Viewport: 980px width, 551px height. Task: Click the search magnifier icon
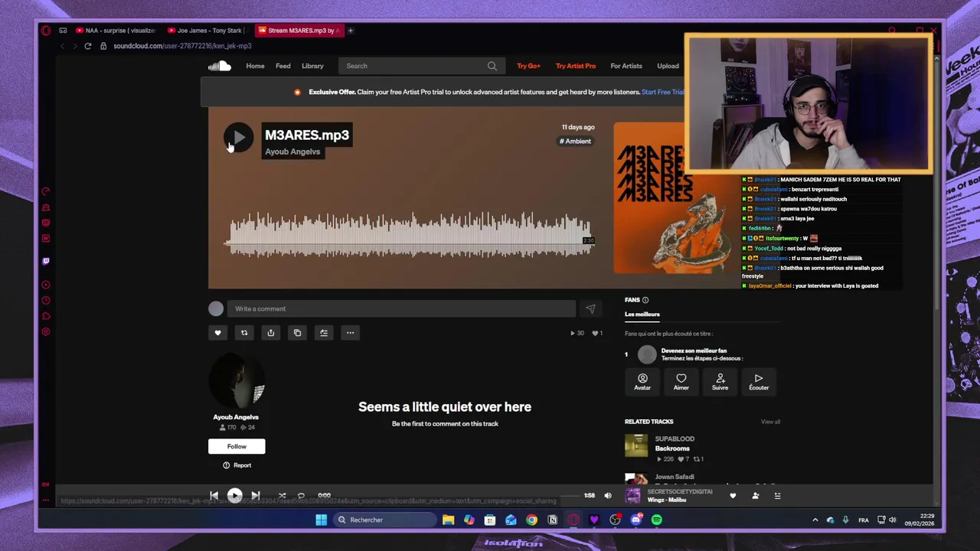tap(492, 66)
